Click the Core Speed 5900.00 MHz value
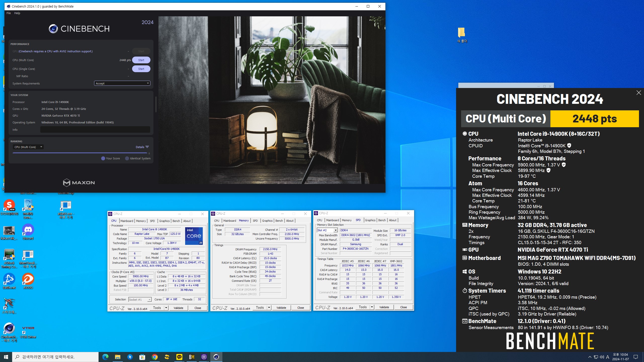644x362 pixels. coord(141,276)
